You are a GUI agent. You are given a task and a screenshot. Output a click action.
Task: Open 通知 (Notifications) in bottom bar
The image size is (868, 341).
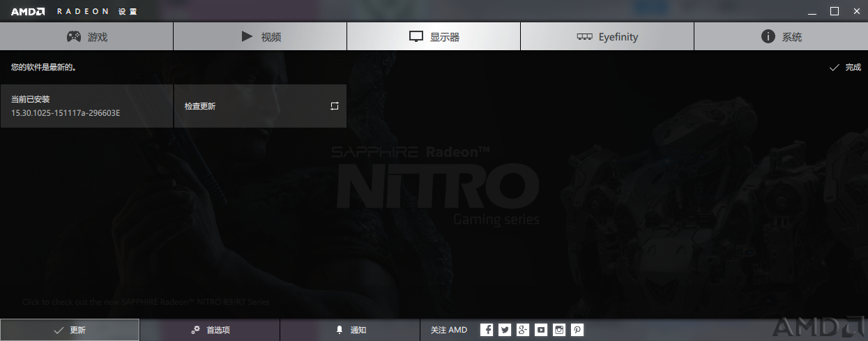coord(350,330)
